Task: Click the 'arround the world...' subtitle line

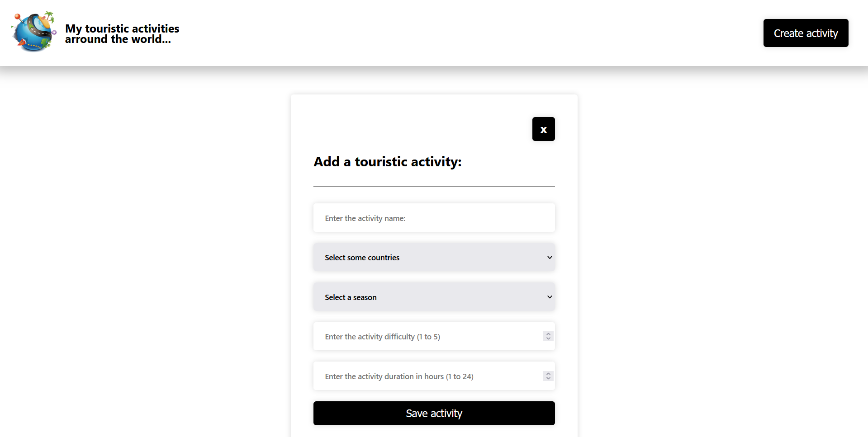Action: (118, 40)
